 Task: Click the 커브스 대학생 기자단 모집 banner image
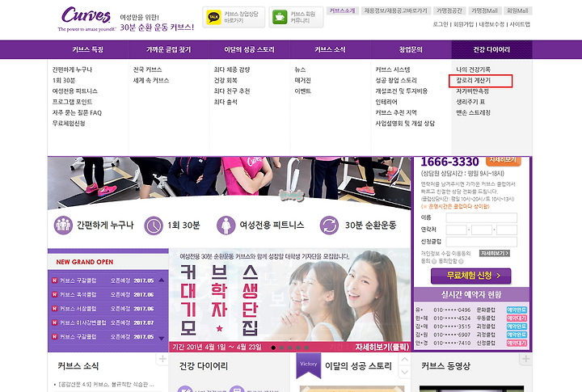290,301
